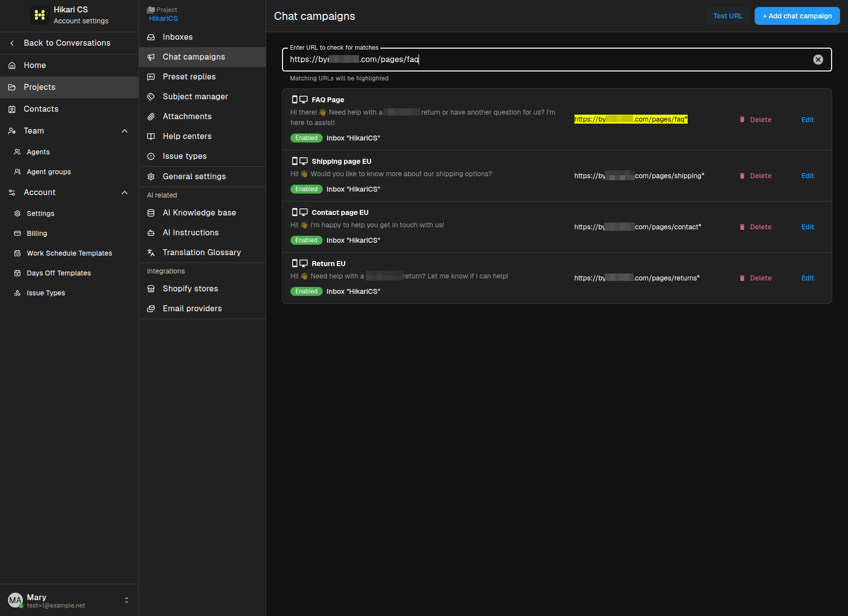848x616 pixels.
Task: Click the Translation Glossary icon
Action: point(151,253)
